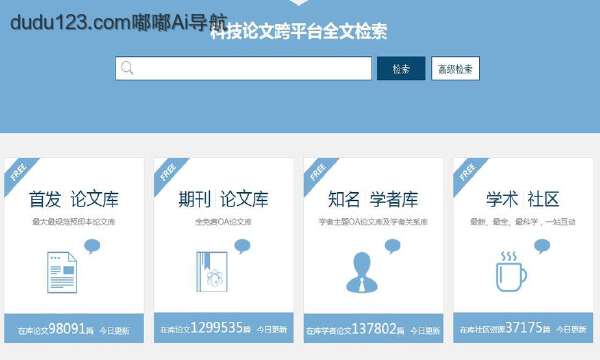Click the document icon under 首发论文库
The image size is (600, 360).
pyautogui.click(x=62, y=272)
